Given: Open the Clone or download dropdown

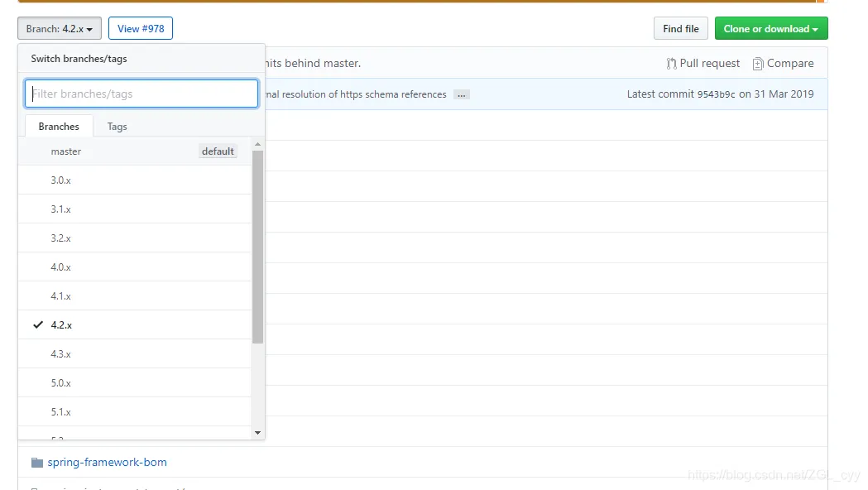Looking at the screenshot, I should pyautogui.click(x=770, y=29).
